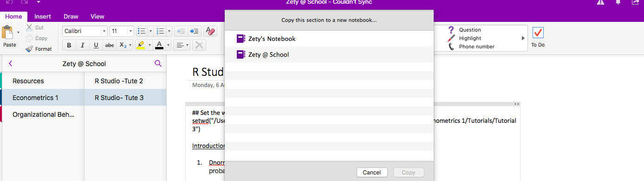
Task: Click the Zety's Notebook book icon
Action: point(241,39)
